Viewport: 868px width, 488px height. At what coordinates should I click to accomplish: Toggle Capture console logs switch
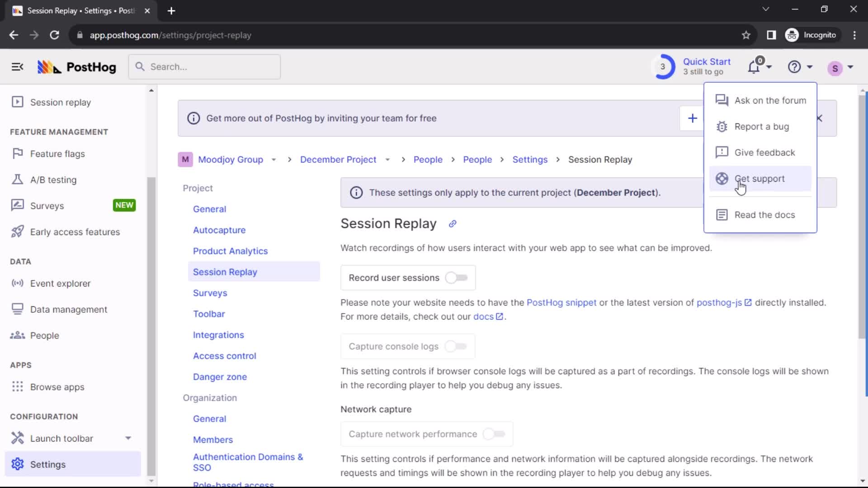[x=456, y=347]
